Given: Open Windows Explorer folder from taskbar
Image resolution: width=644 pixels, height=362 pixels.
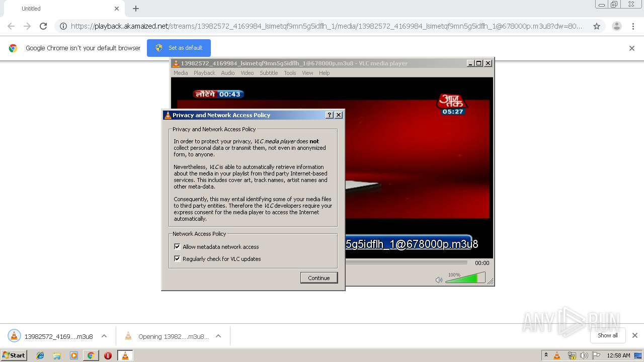Looking at the screenshot, I should click(x=57, y=355).
